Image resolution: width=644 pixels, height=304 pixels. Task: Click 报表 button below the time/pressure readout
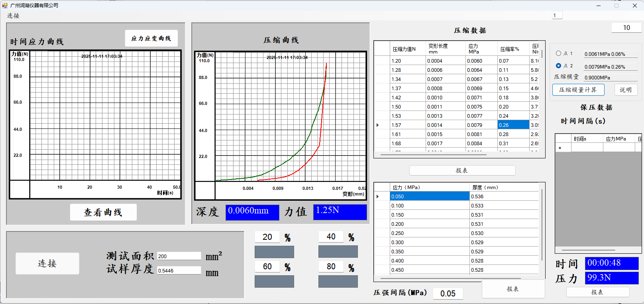pos(597,292)
